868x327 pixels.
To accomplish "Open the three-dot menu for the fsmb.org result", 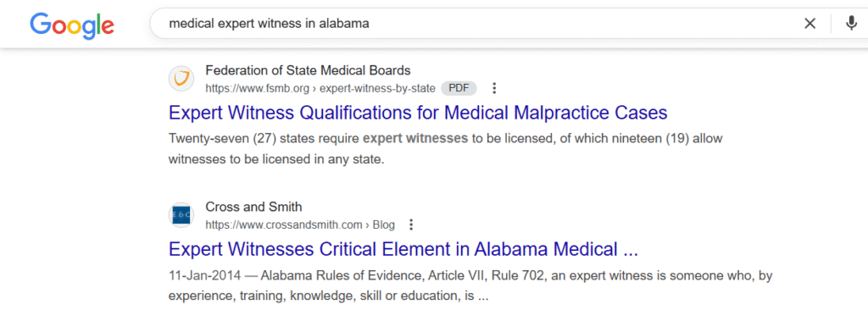I will pyautogui.click(x=494, y=88).
